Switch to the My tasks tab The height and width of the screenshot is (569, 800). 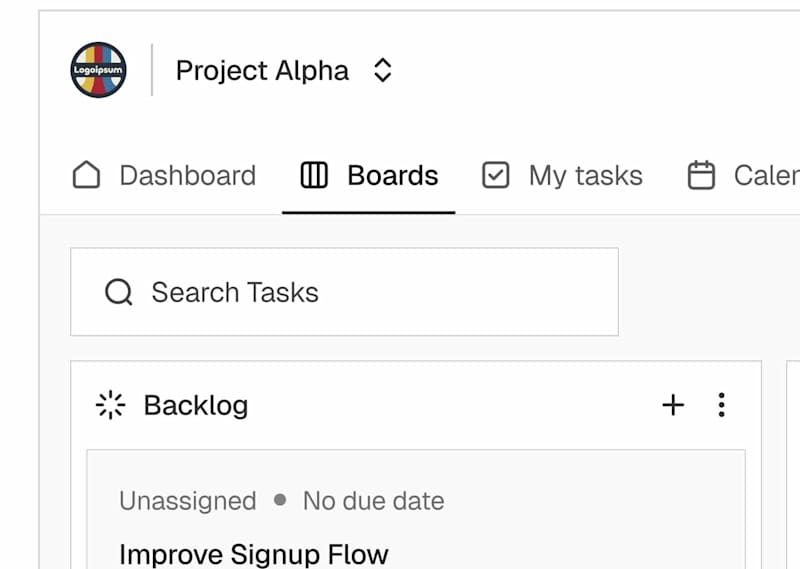pyautogui.click(x=585, y=176)
